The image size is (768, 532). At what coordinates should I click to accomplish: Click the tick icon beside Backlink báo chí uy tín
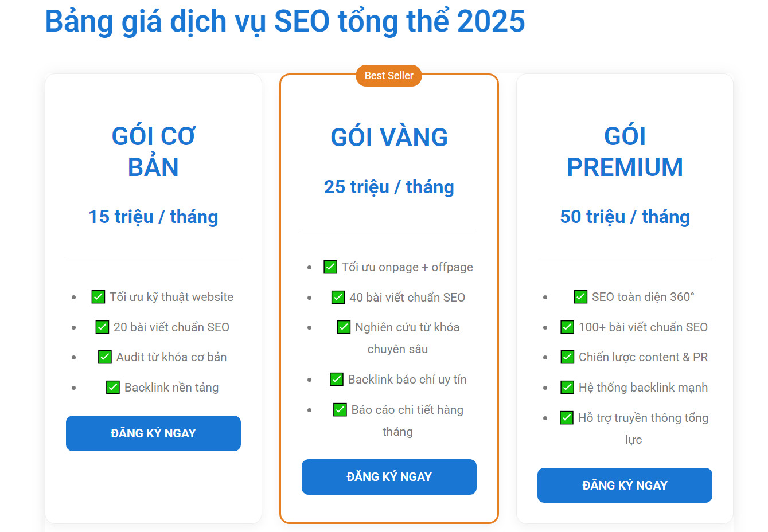(x=337, y=380)
